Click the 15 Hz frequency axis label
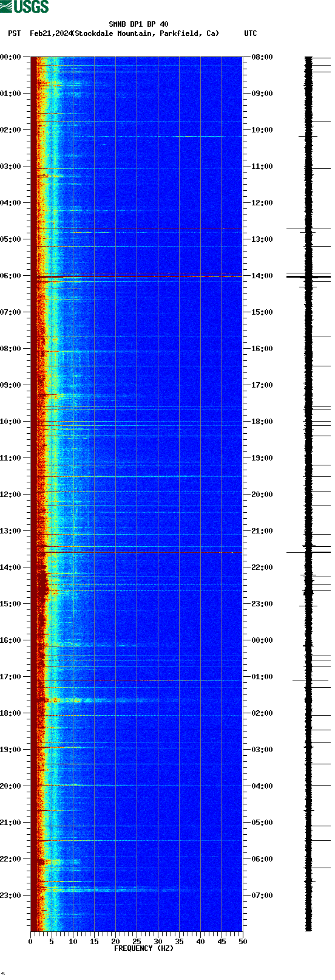The image size is (335, 980). coord(94,941)
